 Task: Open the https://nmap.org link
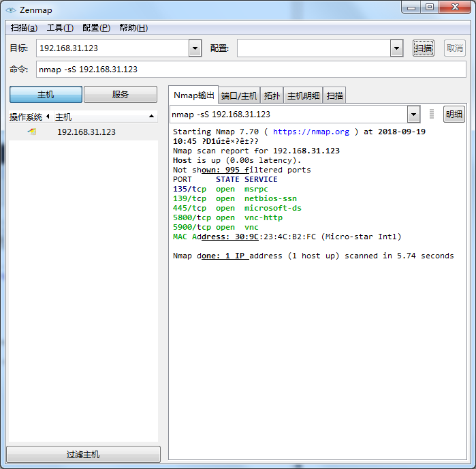coord(311,132)
